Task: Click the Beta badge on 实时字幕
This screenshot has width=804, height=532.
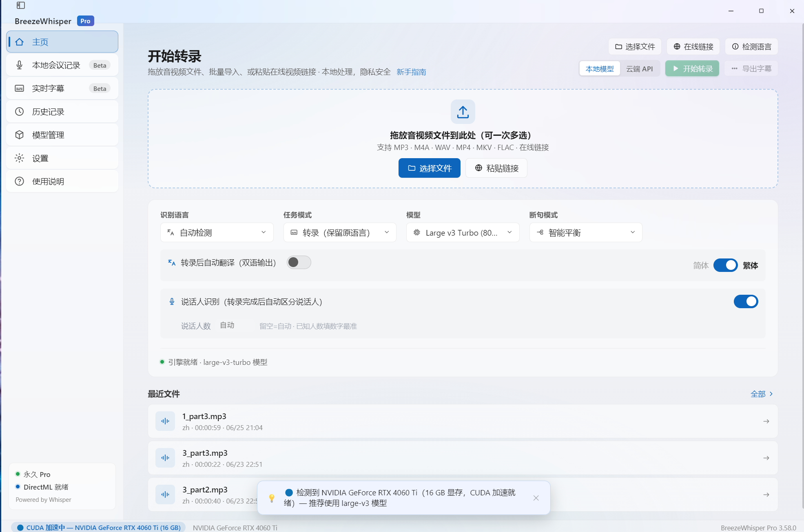Action: (x=100, y=88)
